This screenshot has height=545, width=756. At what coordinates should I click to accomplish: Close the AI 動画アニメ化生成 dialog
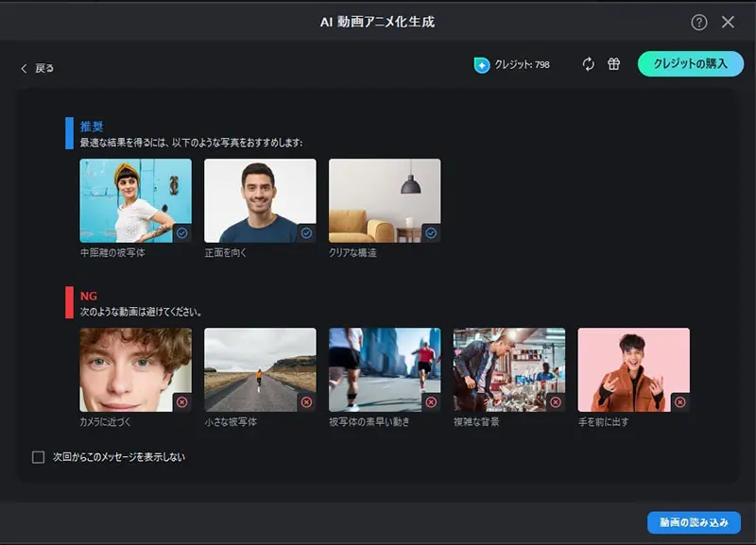(x=728, y=20)
